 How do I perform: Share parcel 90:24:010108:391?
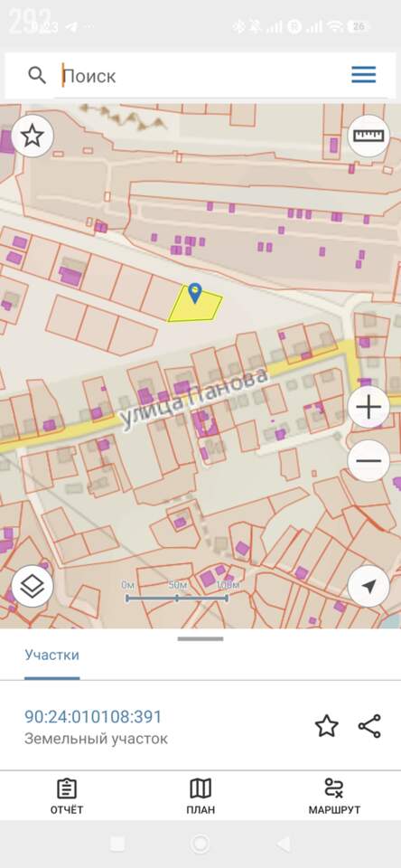[369, 726]
